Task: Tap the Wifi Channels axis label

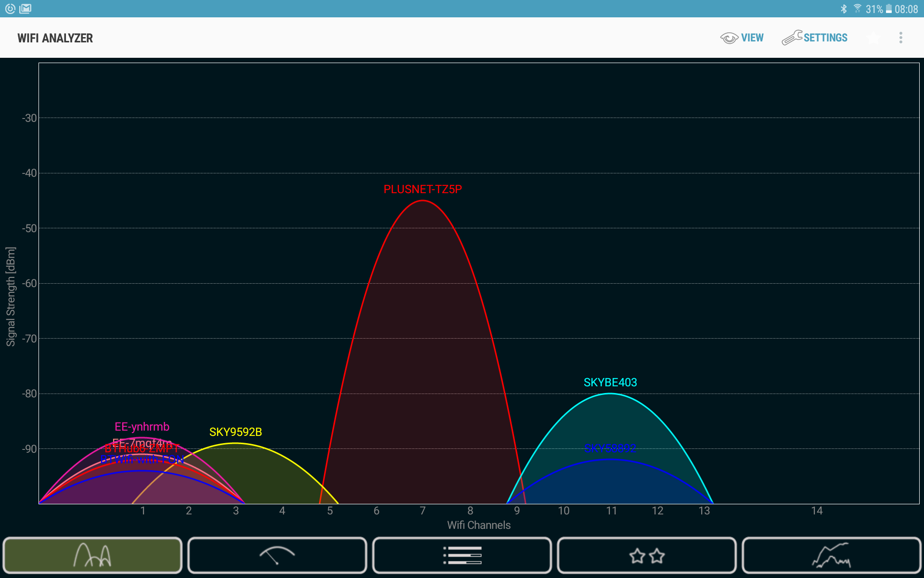Action: click(x=478, y=525)
